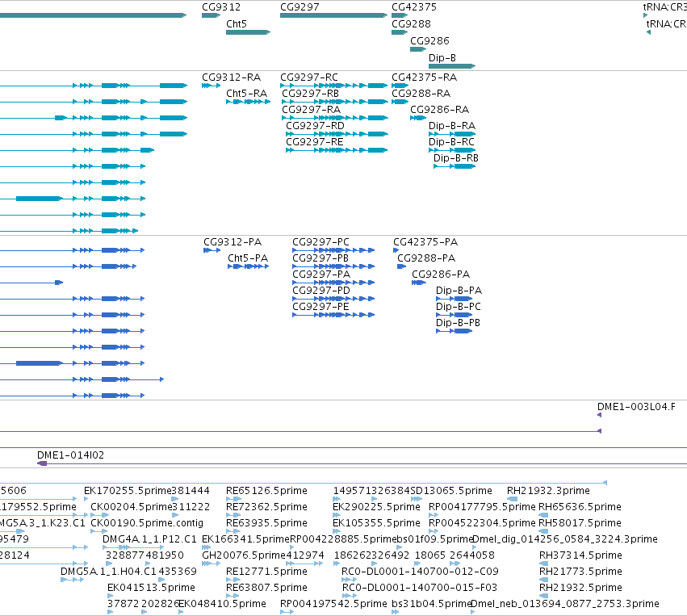Select the Dip-B-RC transcript
The width and height of the screenshot is (687, 616).
coord(452,150)
